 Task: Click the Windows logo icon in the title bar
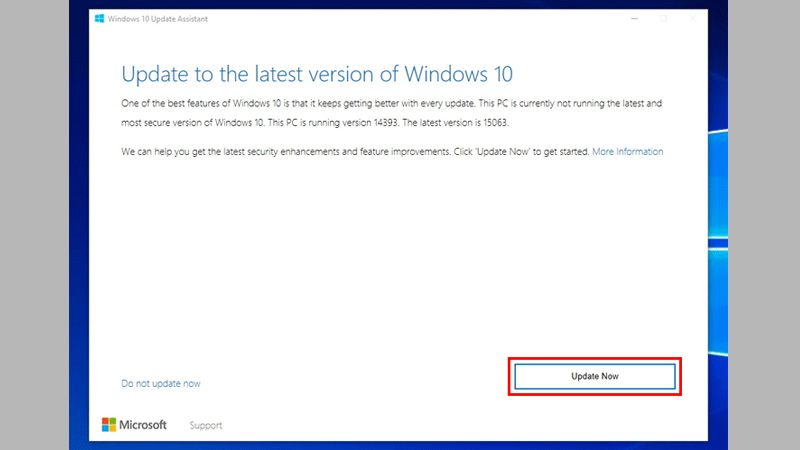99,19
